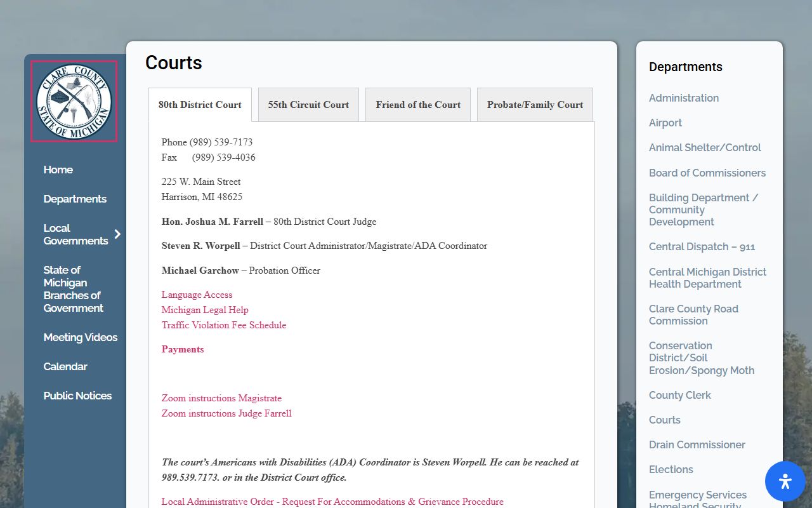Open Emergency Services Homeland Security link
This screenshot has height=508, width=812.
[x=698, y=500]
